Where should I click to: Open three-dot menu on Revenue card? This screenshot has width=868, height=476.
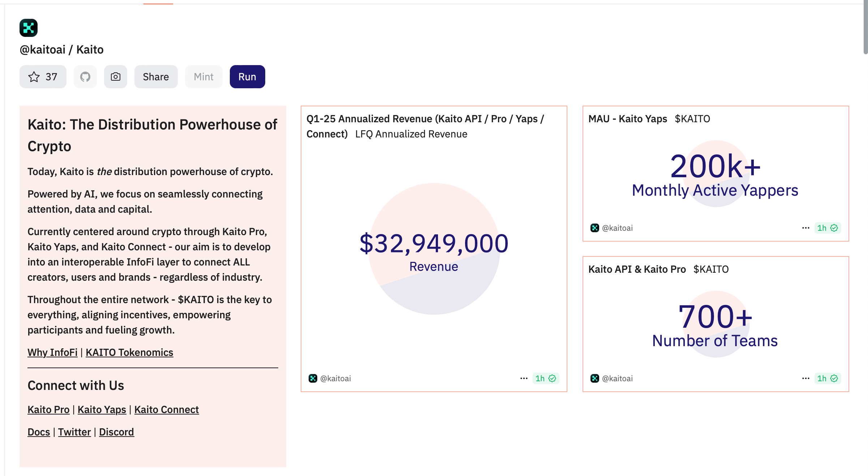click(x=524, y=378)
